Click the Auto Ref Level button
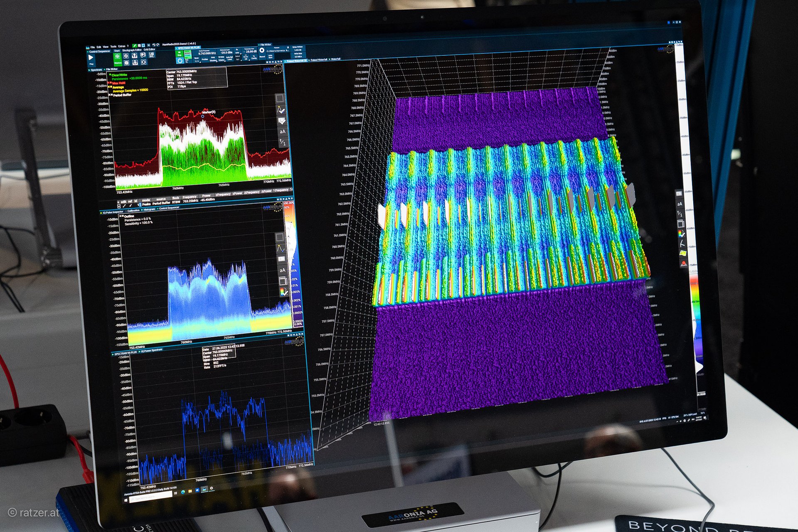The width and height of the screenshot is (798, 532). (229, 58)
